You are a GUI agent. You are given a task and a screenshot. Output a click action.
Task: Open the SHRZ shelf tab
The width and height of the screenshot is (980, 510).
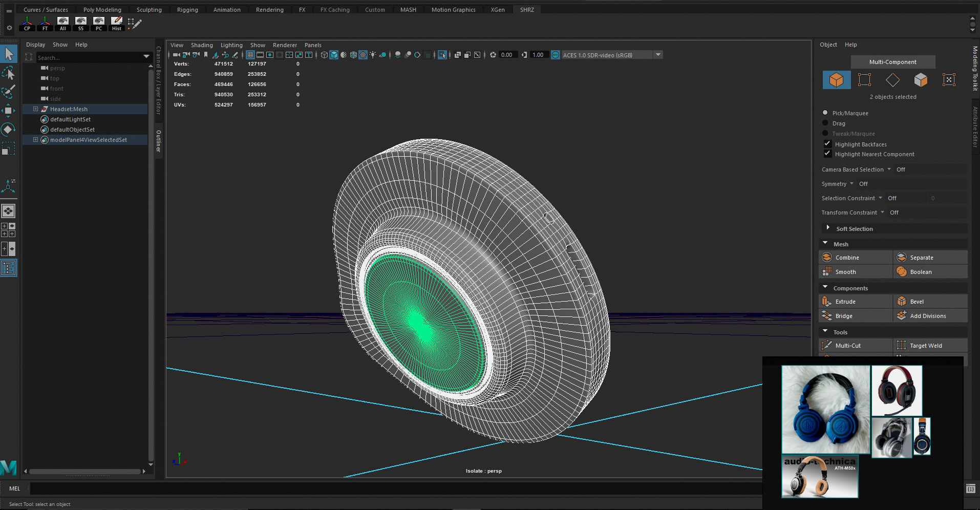tap(527, 10)
